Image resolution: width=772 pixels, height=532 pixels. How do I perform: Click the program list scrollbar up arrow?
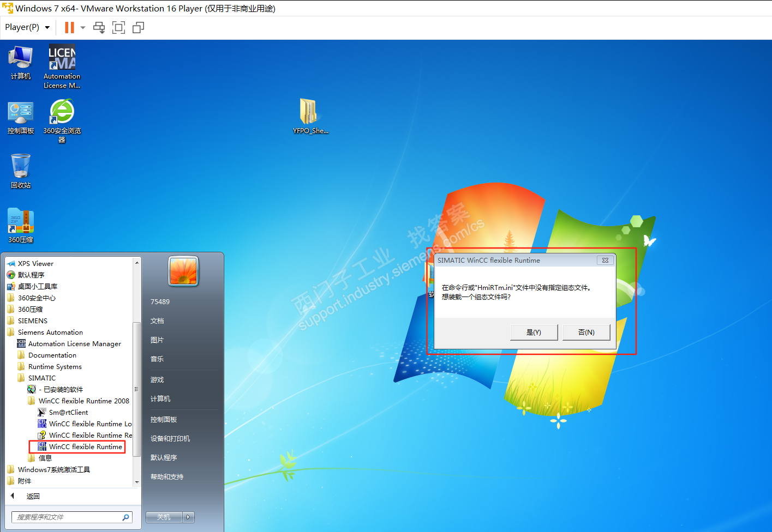tap(136, 262)
